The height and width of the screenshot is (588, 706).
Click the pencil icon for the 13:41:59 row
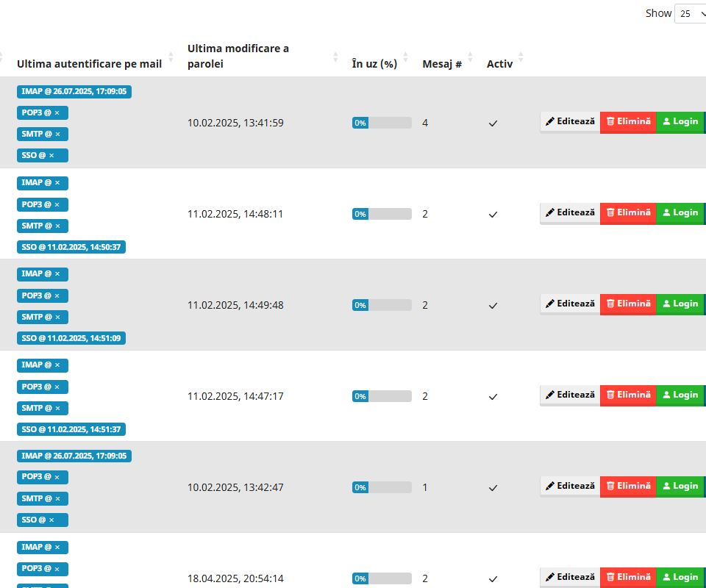(550, 121)
